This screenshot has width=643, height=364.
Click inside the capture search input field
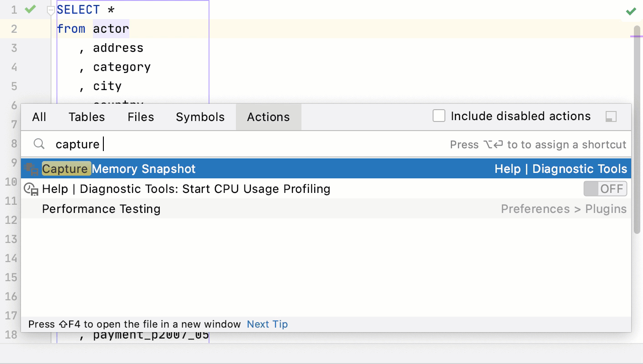pos(137,144)
